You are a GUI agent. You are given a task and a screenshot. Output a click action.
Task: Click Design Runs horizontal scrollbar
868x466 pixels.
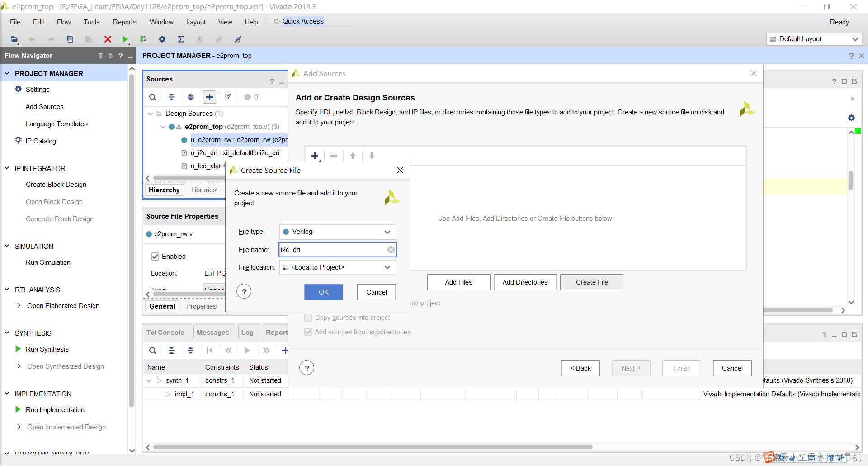pos(373,447)
